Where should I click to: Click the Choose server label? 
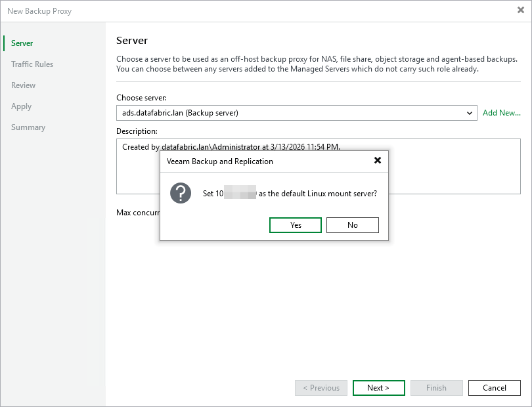coord(141,98)
